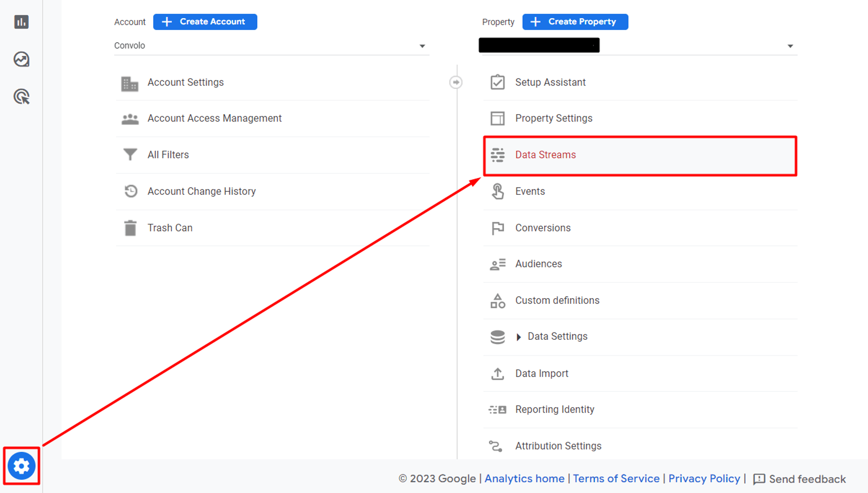The image size is (868, 493).
Task: Click the Data Settings label
Action: point(557,337)
